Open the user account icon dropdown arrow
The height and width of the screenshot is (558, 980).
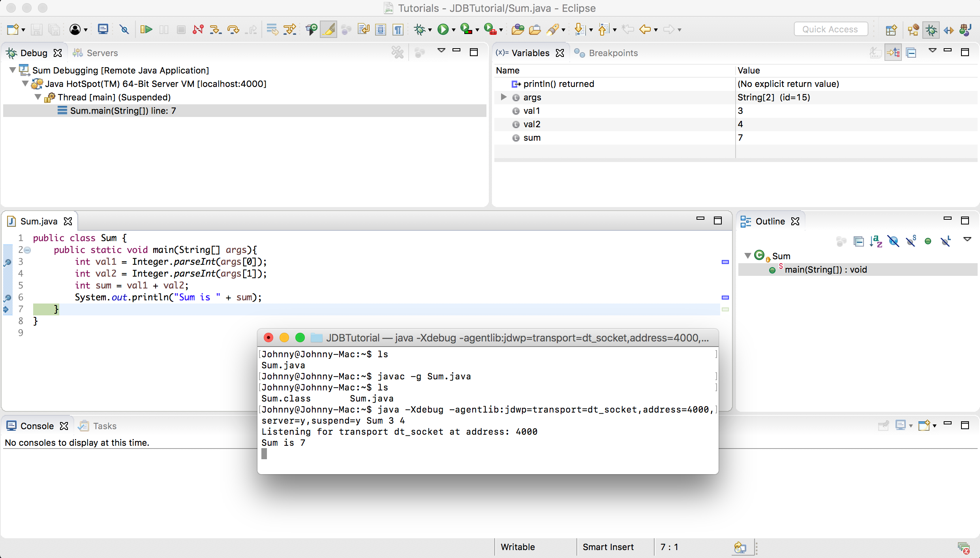pyautogui.click(x=85, y=30)
